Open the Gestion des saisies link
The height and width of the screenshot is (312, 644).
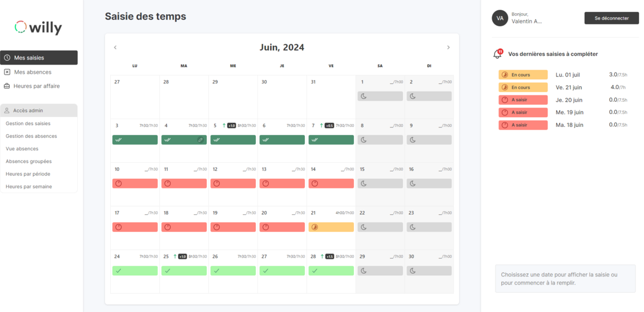29,123
